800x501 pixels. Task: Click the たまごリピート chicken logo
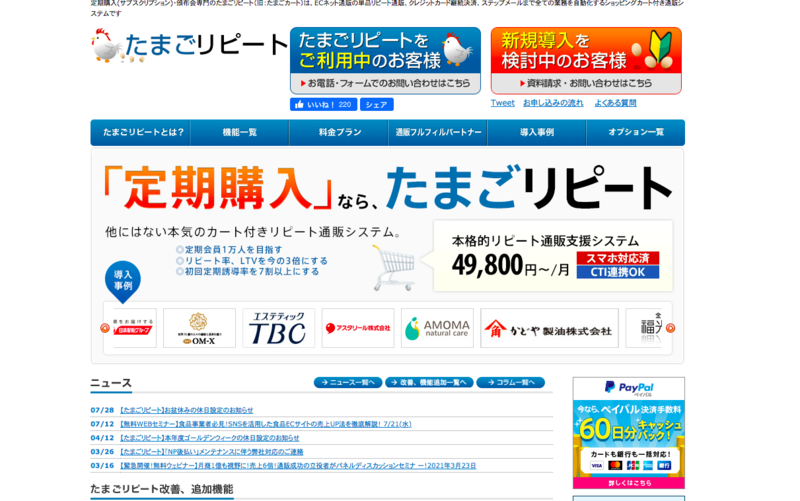click(x=189, y=45)
